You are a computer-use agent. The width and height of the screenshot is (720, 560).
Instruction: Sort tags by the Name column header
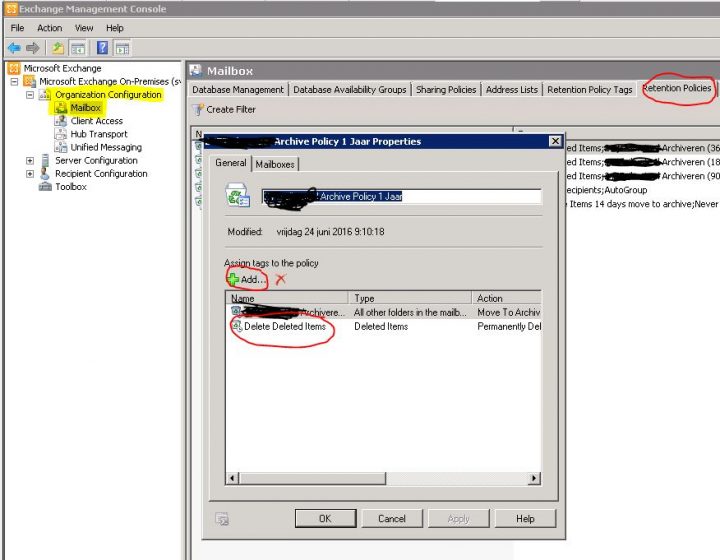click(x=287, y=298)
